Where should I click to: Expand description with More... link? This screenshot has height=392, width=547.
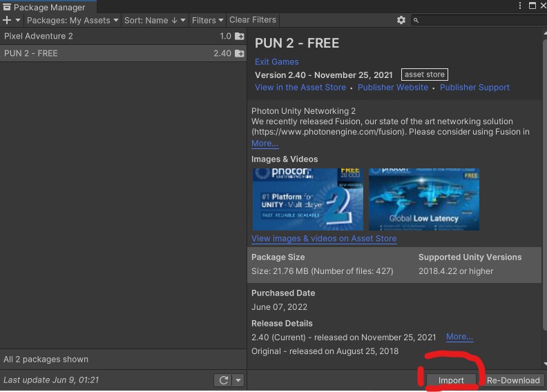[265, 144]
